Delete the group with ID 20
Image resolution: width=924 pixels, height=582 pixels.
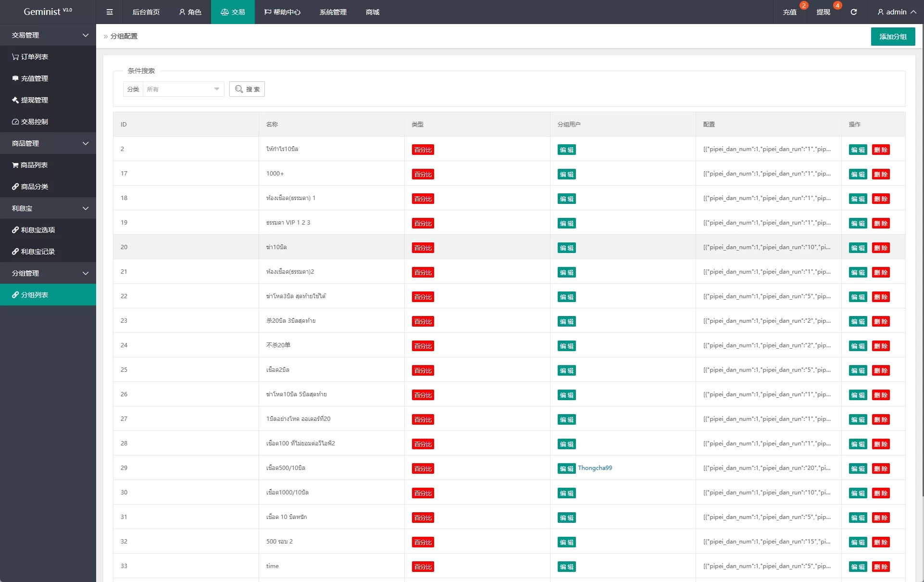coord(881,248)
